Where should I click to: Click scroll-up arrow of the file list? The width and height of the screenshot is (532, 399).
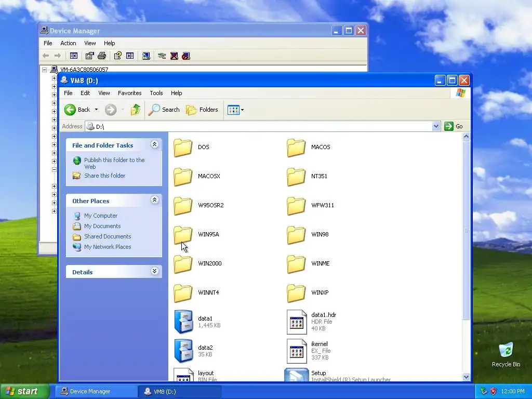[466, 137]
